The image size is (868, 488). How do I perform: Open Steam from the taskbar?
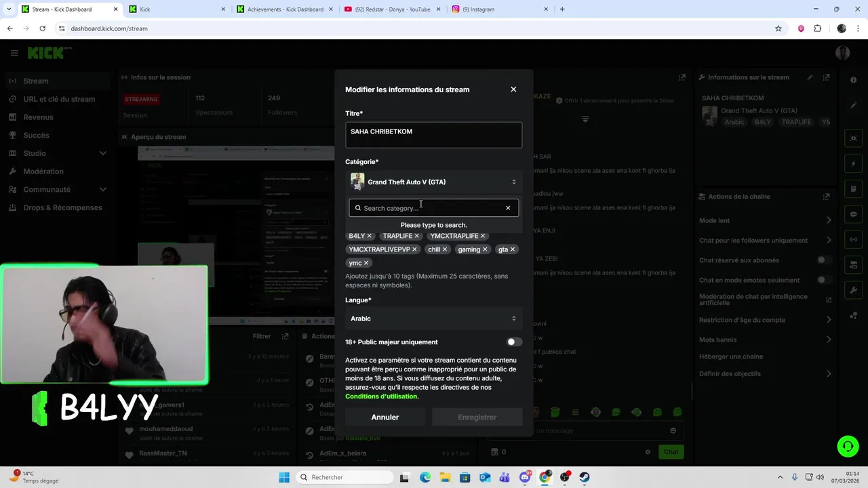pyautogui.click(x=585, y=477)
